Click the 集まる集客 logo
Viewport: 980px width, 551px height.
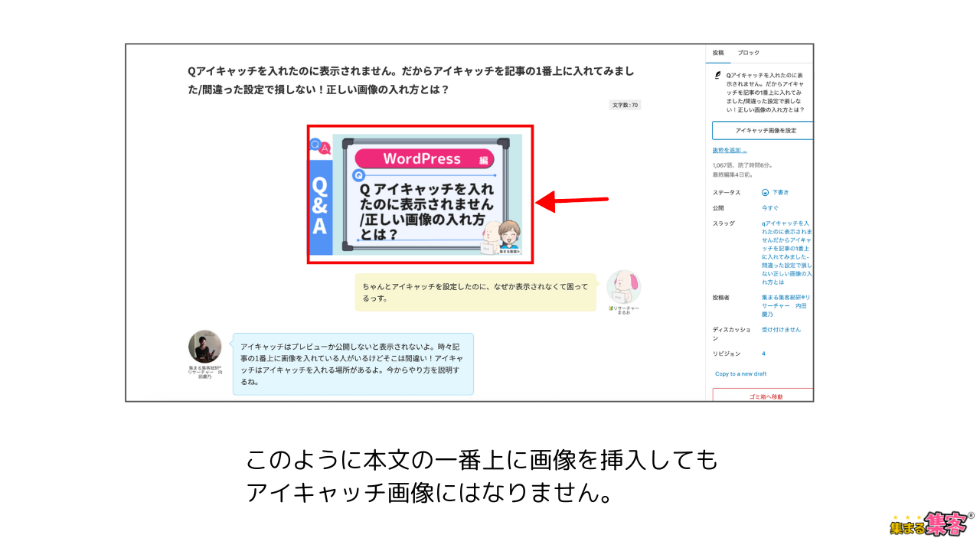pos(932,524)
